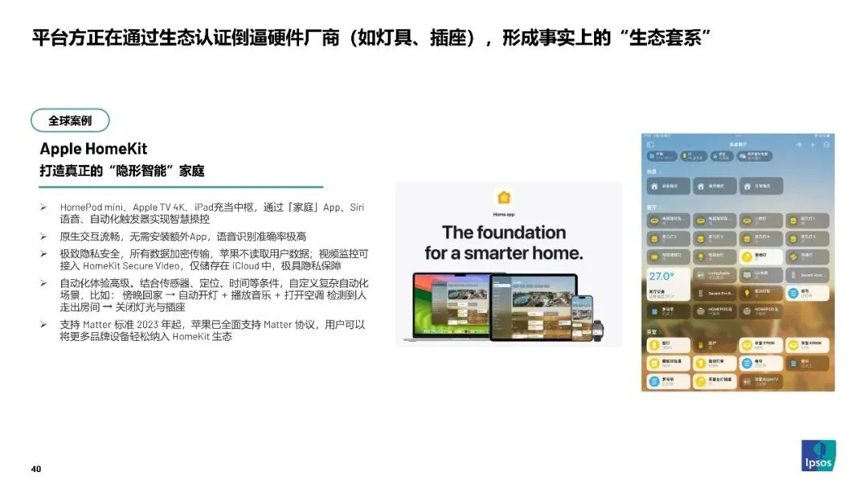Tap the intercom waveform icon
The width and height of the screenshot is (868, 489).
(799, 145)
